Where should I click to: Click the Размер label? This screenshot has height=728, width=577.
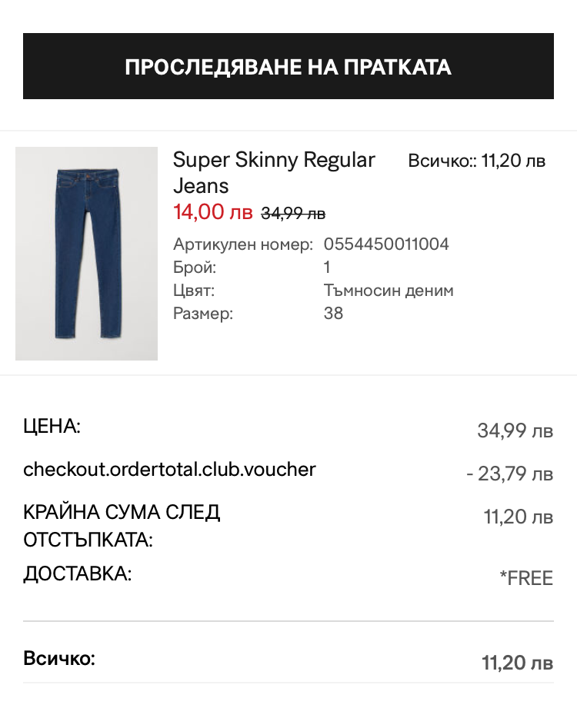pyautogui.click(x=202, y=314)
